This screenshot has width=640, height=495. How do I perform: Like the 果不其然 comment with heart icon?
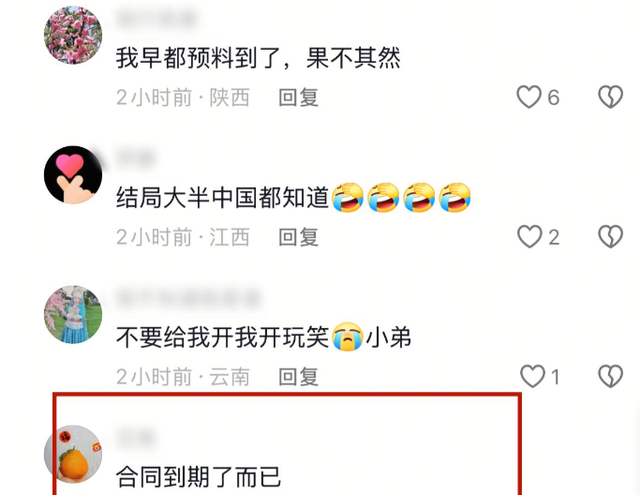[x=529, y=97]
